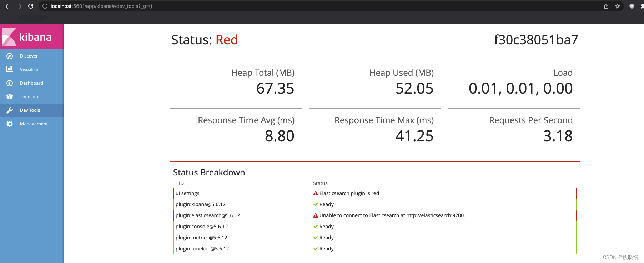Click server name f30c38051ba7
Image resolution: width=644 pixels, height=263 pixels.
tap(536, 40)
